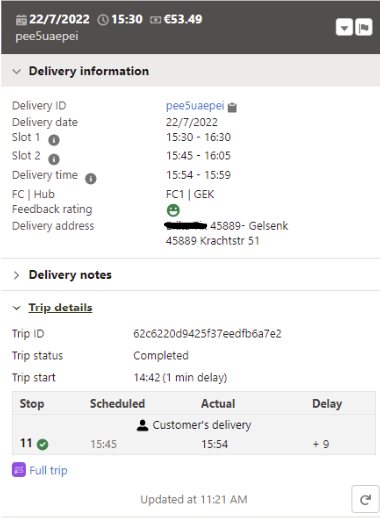Click the calendar icon beside 22/7/2022
The width and height of the screenshot is (380, 518).
click(21, 20)
